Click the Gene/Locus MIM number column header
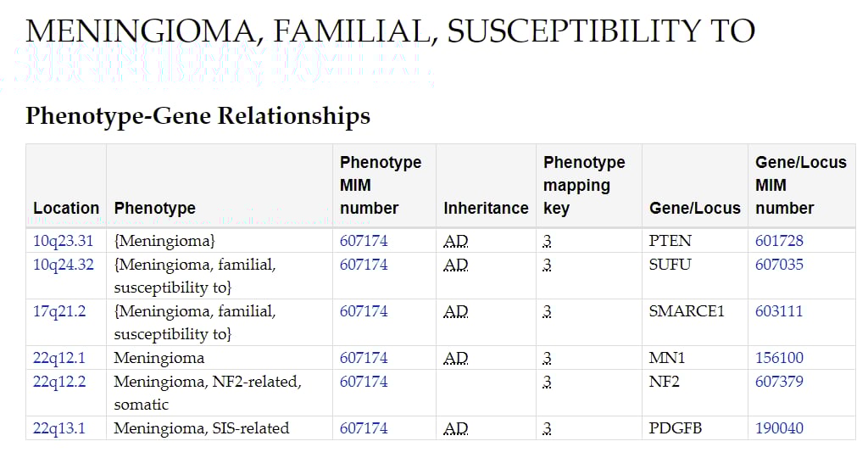Viewport: 868px width, 458px height. (800, 185)
